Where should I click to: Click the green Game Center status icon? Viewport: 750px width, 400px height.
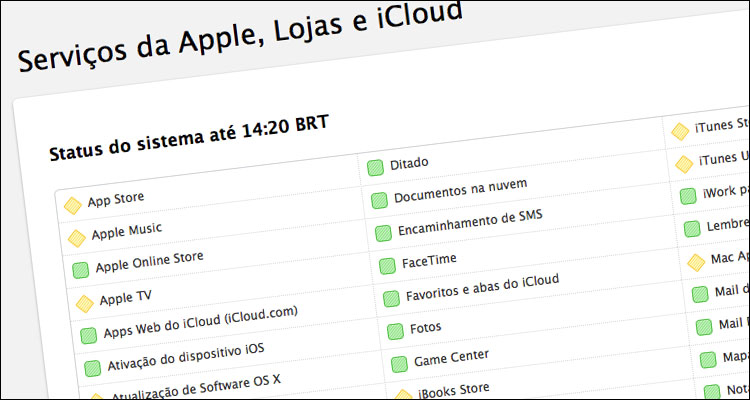(x=399, y=365)
